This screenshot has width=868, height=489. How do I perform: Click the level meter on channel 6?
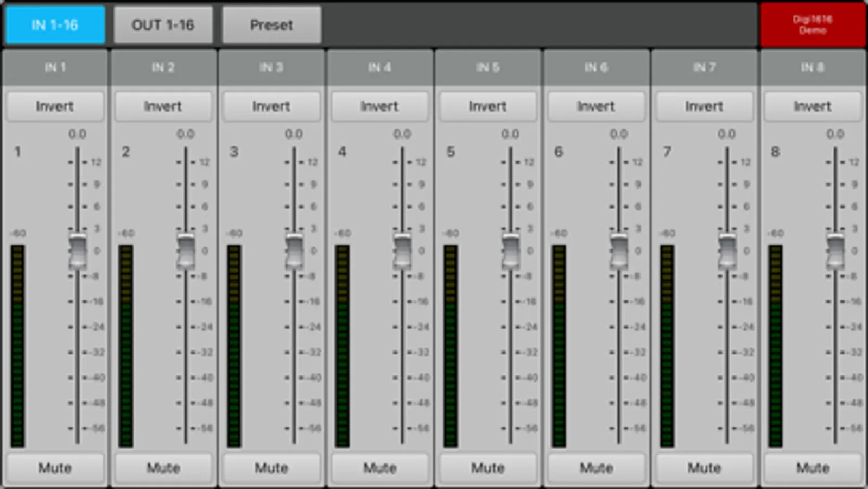point(559,346)
